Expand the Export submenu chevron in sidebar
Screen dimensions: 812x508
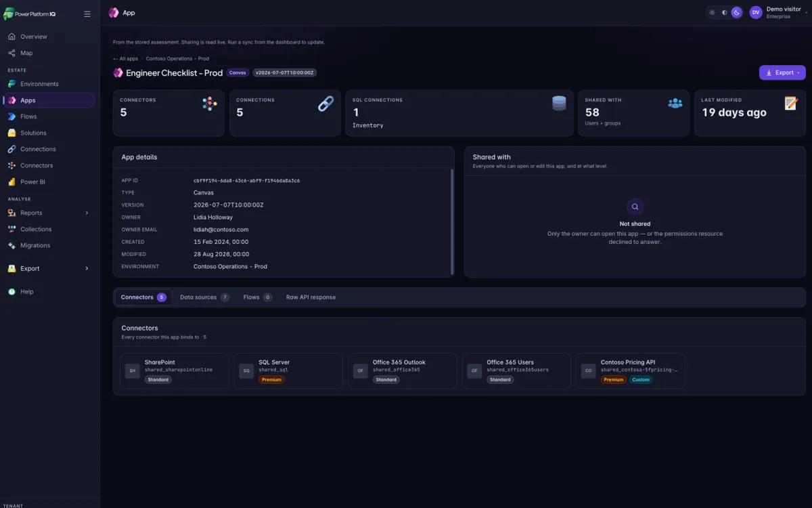click(x=87, y=268)
